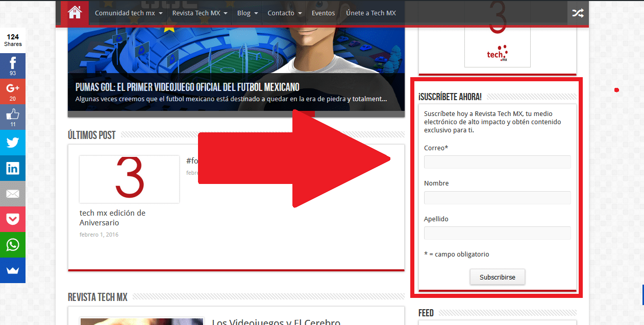Go to the home page icon
Viewport: 644px width, 325px height.
point(75,12)
